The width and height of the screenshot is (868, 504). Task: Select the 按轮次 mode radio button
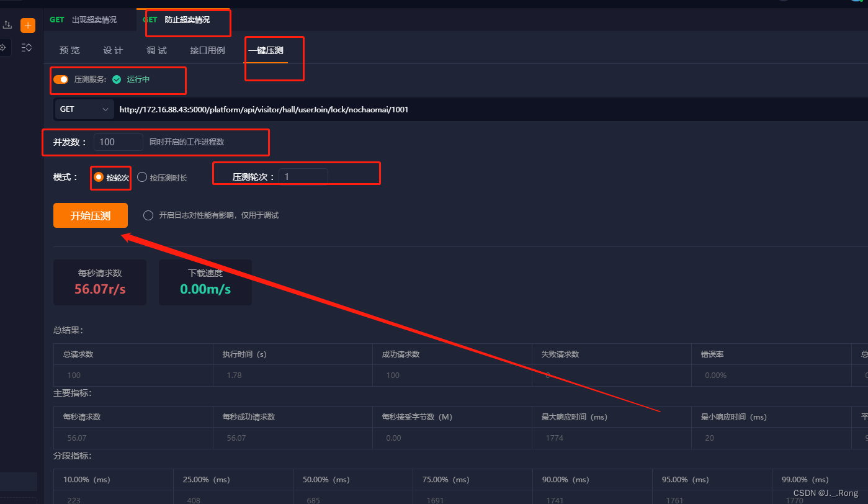click(98, 178)
